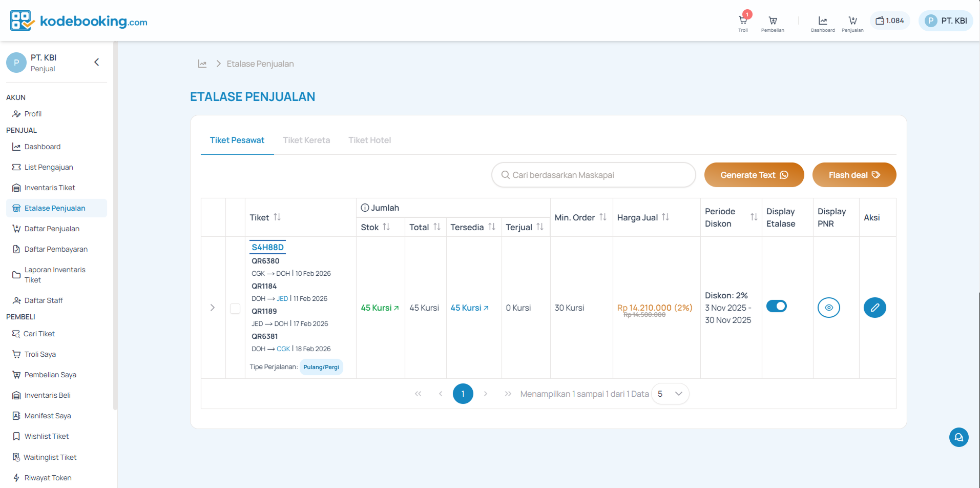Open the Penjualan icon in top bar
The width and height of the screenshot is (980, 488).
click(x=852, y=22)
